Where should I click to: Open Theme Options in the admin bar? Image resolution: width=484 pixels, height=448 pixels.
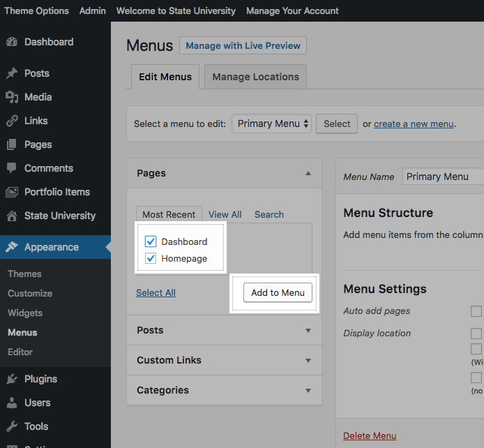[37, 10]
